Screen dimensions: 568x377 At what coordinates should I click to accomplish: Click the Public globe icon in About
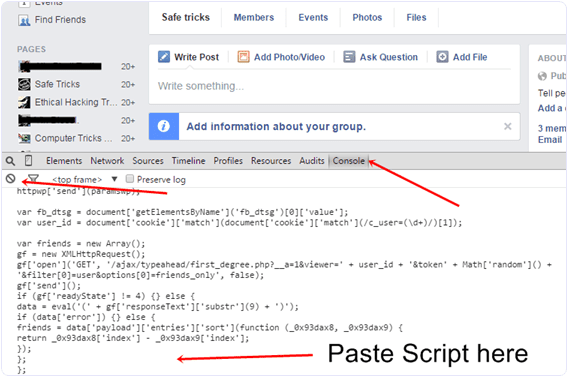click(542, 76)
